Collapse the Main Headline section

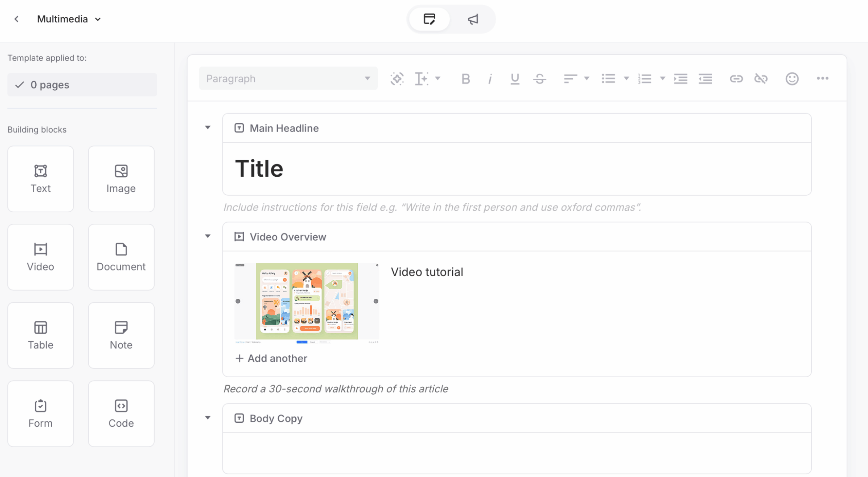[x=208, y=127]
